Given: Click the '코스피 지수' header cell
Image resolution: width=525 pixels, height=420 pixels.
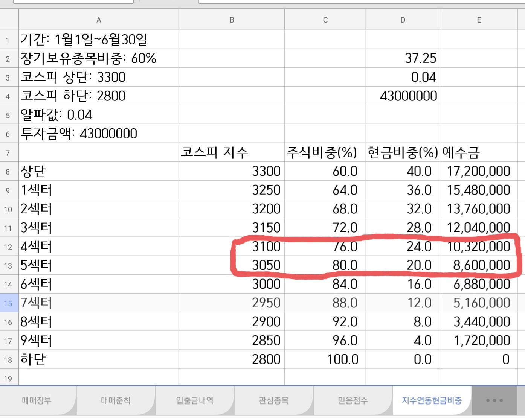Looking at the screenshot, I should (232, 152).
